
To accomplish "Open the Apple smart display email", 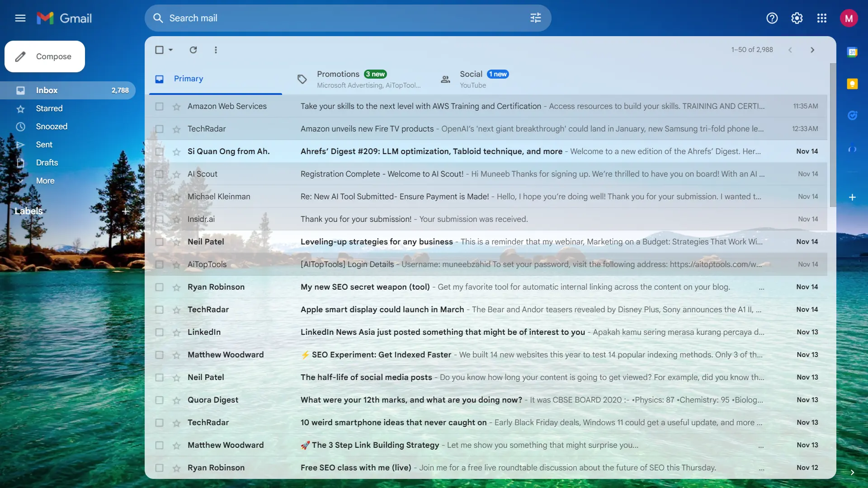I will click(486, 310).
